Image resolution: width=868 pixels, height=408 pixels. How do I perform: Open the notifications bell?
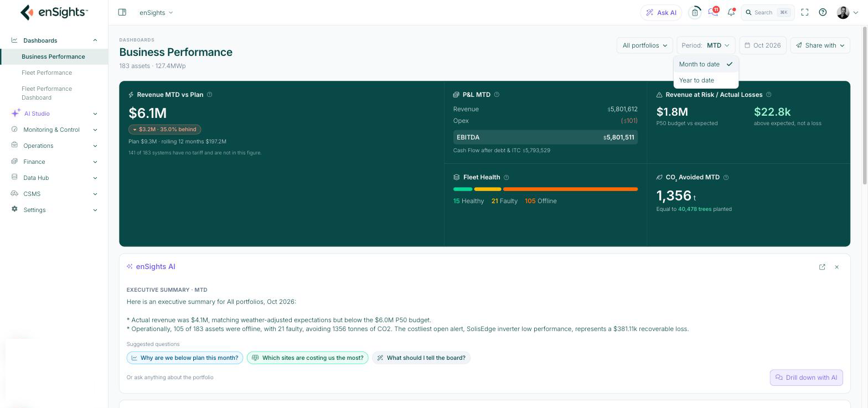tap(731, 12)
